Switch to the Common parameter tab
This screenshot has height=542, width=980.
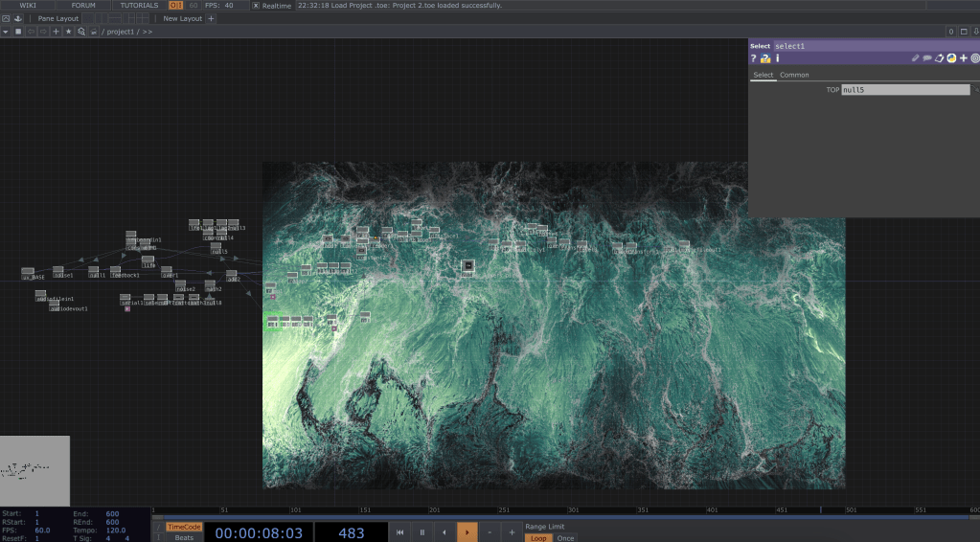(794, 75)
